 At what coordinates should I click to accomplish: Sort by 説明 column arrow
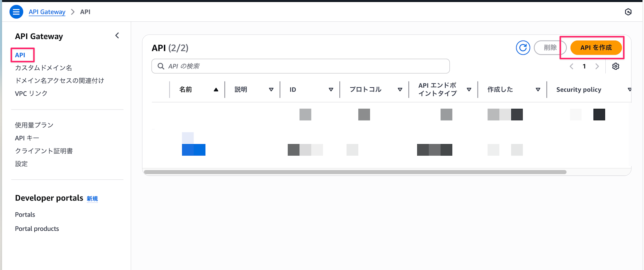click(271, 90)
